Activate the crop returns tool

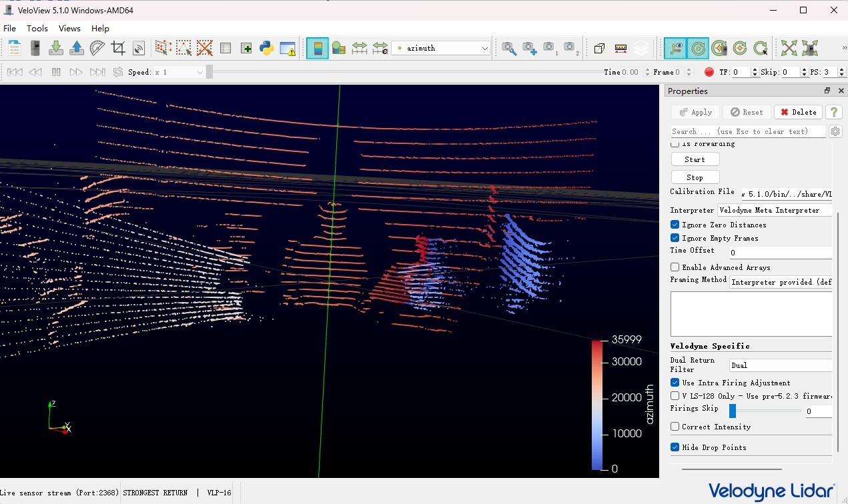tap(118, 48)
